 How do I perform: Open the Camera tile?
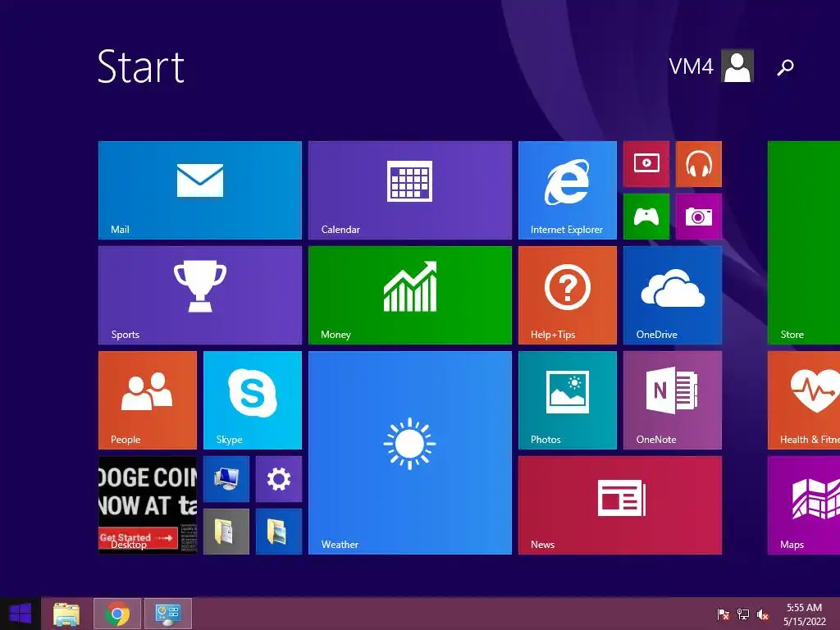[699, 217]
